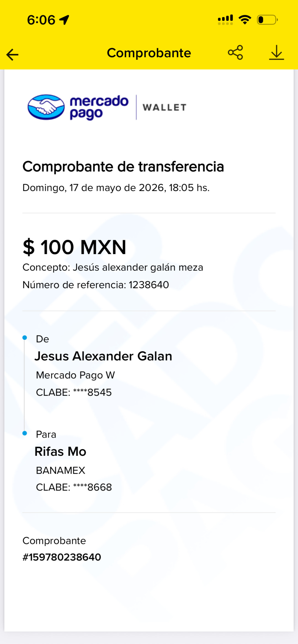This screenshot has width=298, height=644.
Task: Select recipient name Rifas Mo
Action: pos(60,451)
